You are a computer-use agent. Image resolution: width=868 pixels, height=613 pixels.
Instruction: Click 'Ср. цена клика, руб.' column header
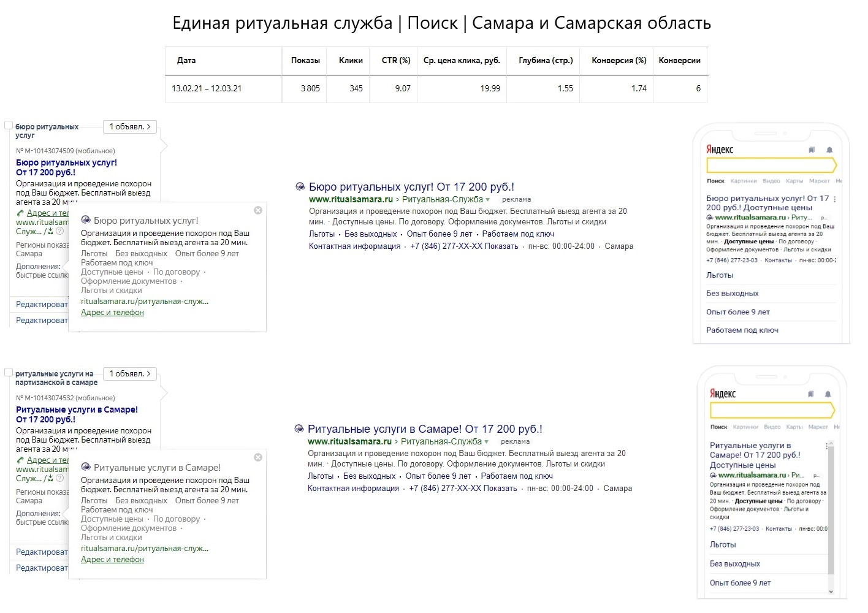[x=462, y=60]
